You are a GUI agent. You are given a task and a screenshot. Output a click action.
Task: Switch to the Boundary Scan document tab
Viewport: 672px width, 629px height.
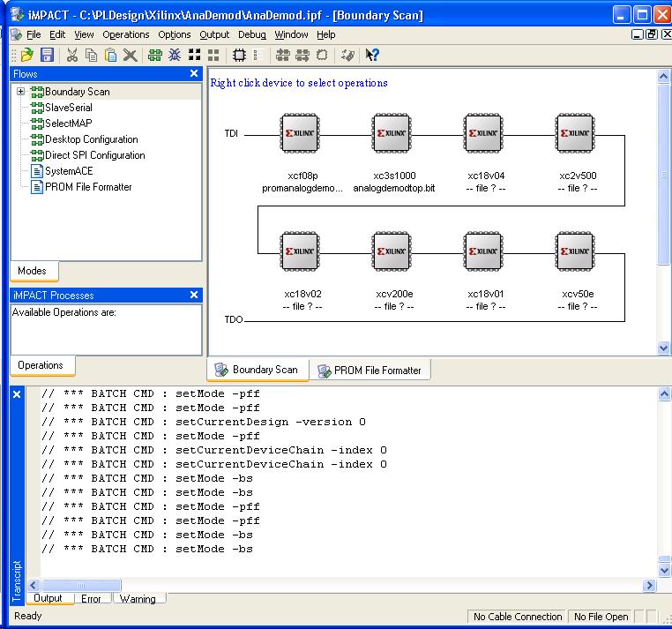pyautogui.click(x=258, y=370)
